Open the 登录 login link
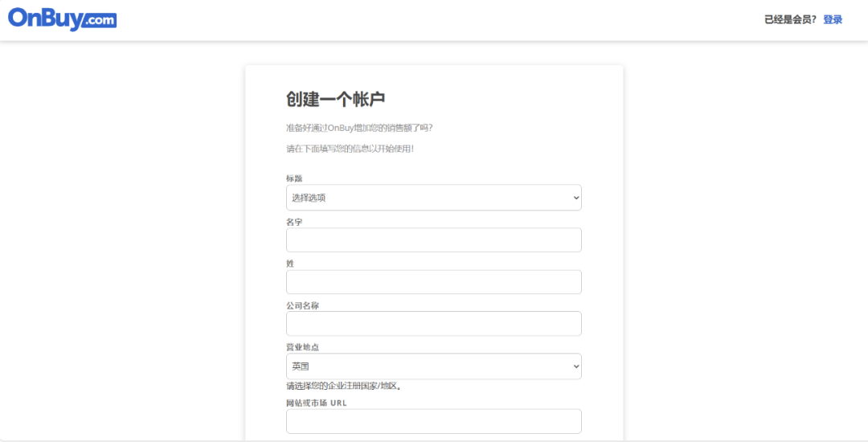 point(833,20)
